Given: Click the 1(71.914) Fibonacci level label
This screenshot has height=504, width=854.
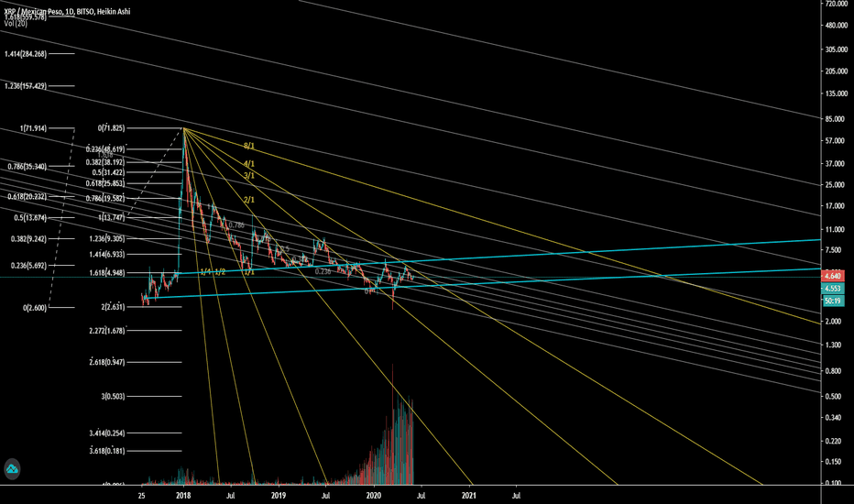Looking at the screenshot, I should [x=33, y=128].
